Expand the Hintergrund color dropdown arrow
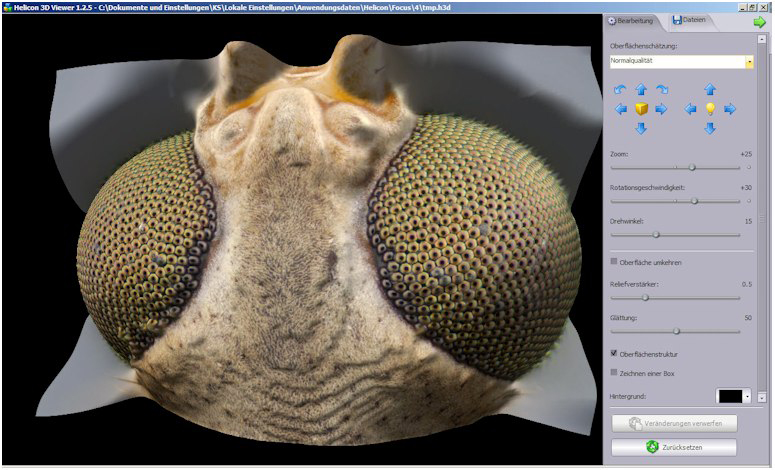 click(x=747, y=397)
